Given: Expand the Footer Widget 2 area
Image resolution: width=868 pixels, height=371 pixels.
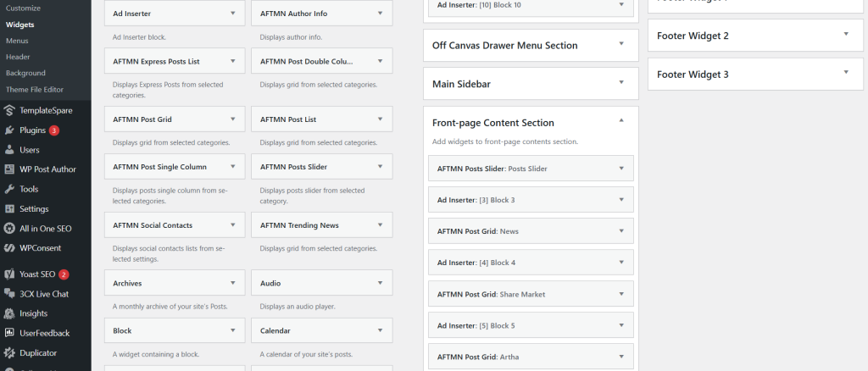Looking at the screenshot, I should coord(845,35).
